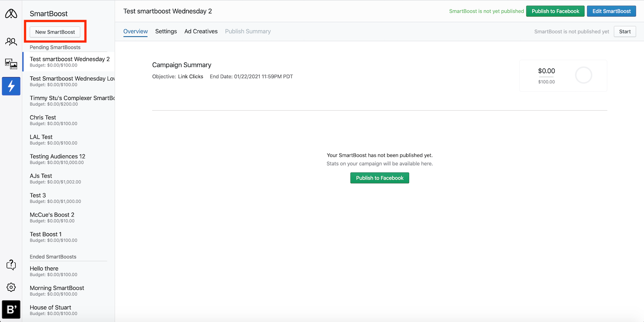Screen dimensions: 644x322
Task: Open the app logo home icon
Action: click(11, 14)
